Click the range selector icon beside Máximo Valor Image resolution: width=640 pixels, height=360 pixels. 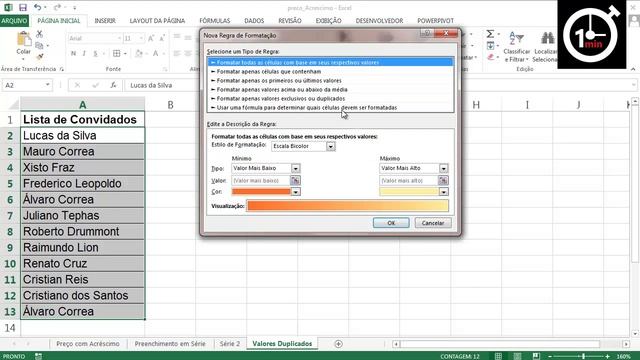click(443, 180)
